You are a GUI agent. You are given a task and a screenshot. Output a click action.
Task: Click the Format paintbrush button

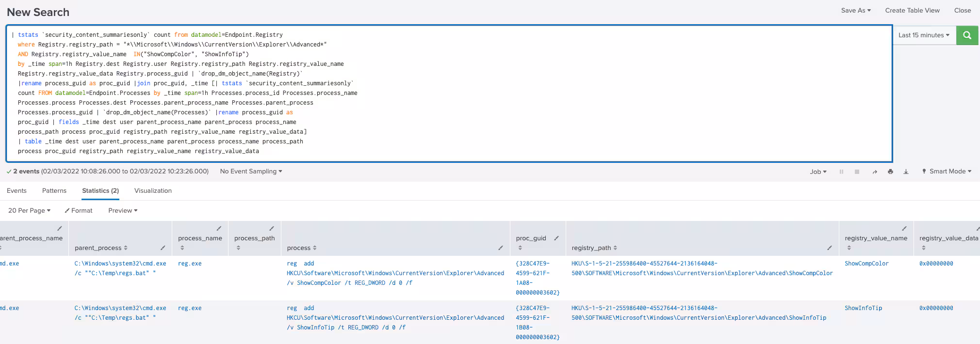click(79, 210)
